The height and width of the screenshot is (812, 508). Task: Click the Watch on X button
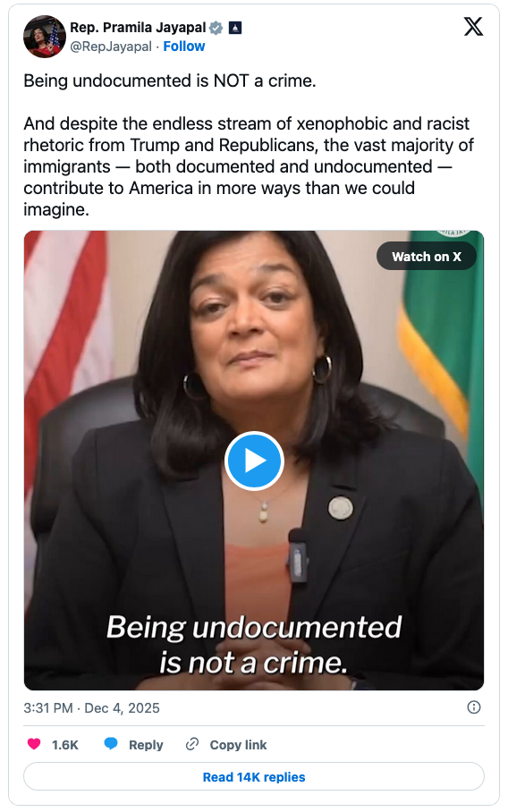tap(427, 257)
